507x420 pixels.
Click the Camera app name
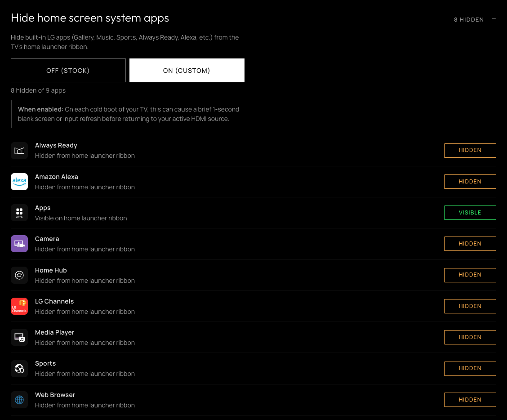click(47, 239)
